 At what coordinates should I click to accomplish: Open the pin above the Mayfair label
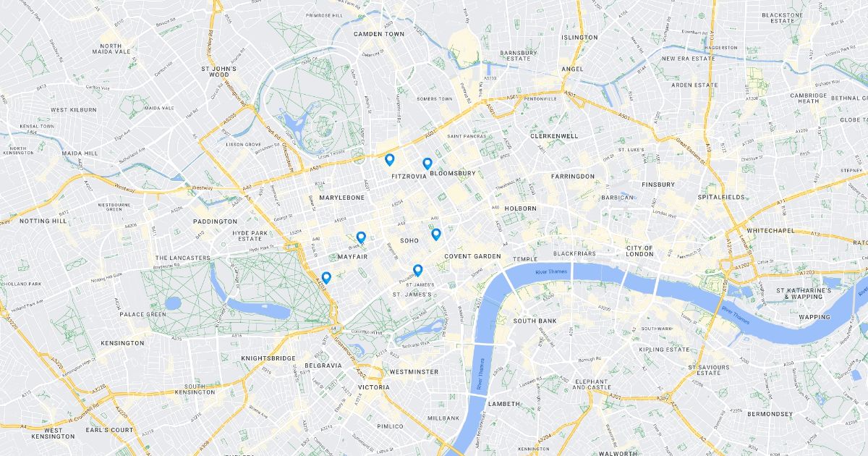(361, 237)
